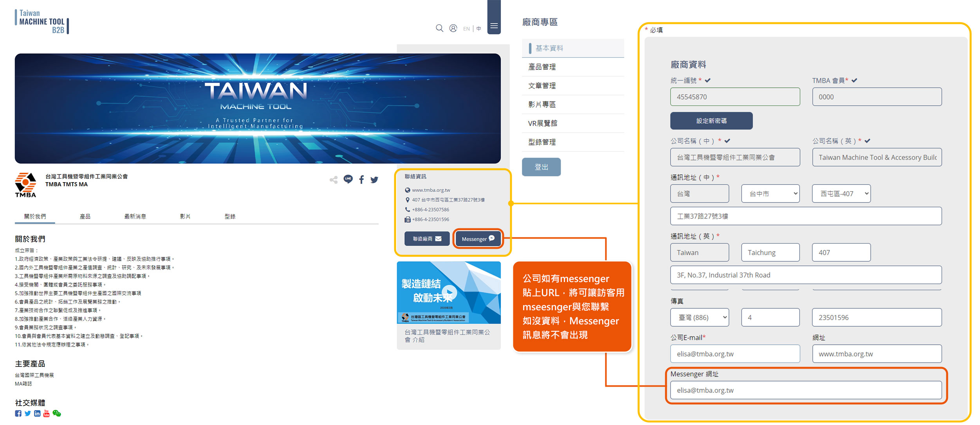Open 基本資料 in vendor menu
Screen dimensions: 980x425
[x=573, y=48]
